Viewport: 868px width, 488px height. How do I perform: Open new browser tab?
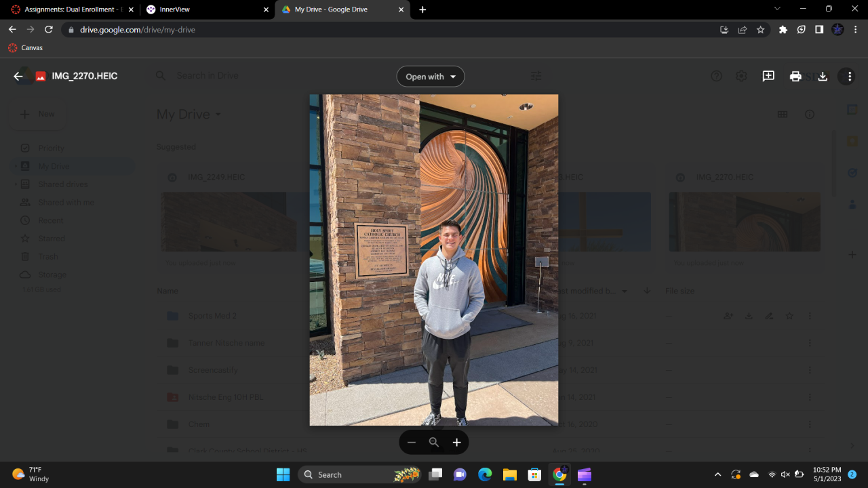(x=422, y=9)
